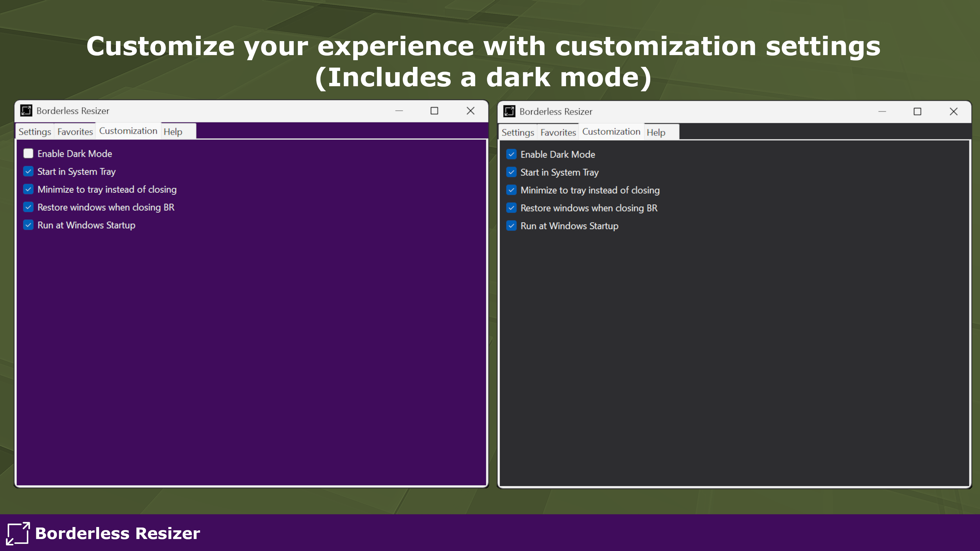The height and width of the screenshot is (551, 980).
Task: Select the Customization tab in dark window
Action: pos(611,132)
